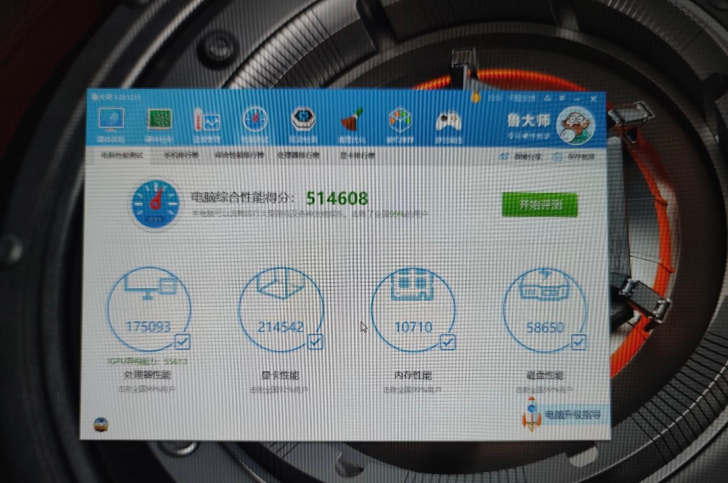Open driver detection hexagon chip icon

coord(303,120)
